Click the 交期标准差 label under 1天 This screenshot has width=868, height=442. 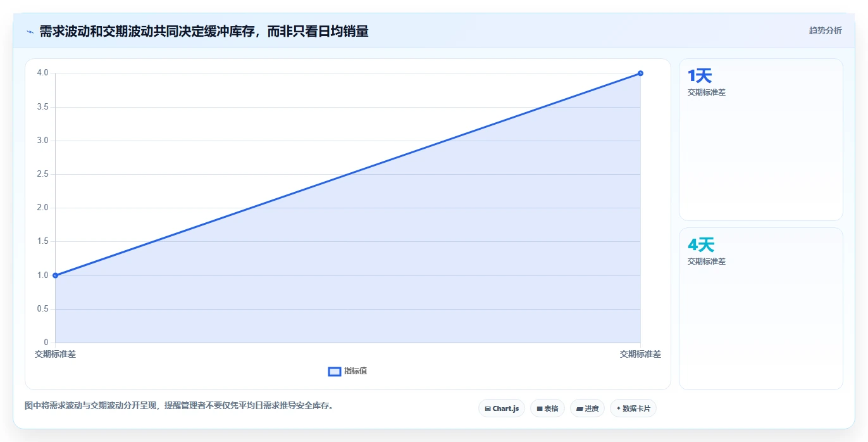(x=707, y=92)
